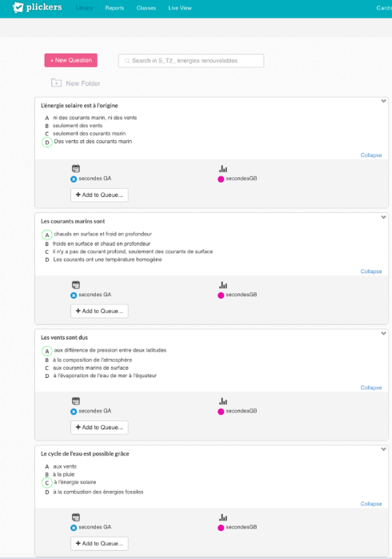Screen dimensions: 392x559
Task: Click the New Folder icon
Action: point(56,83)
